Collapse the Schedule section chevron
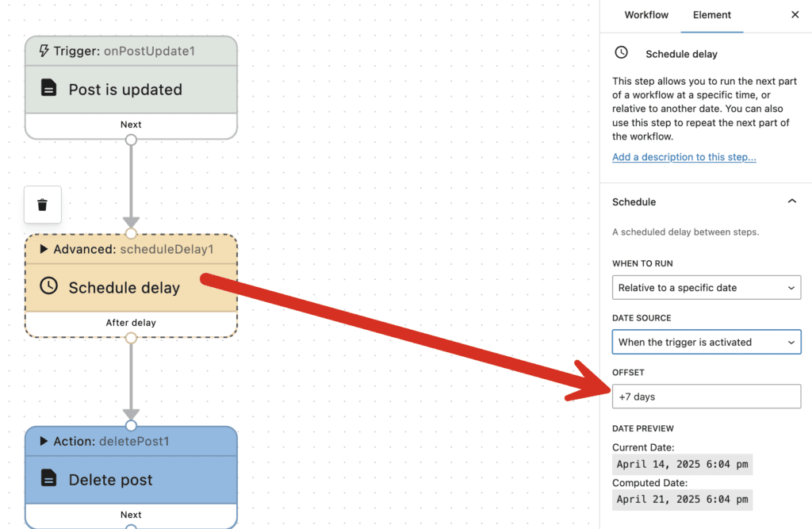The height and width of the screenshot is (529, 812). click(x=791, y=201)
